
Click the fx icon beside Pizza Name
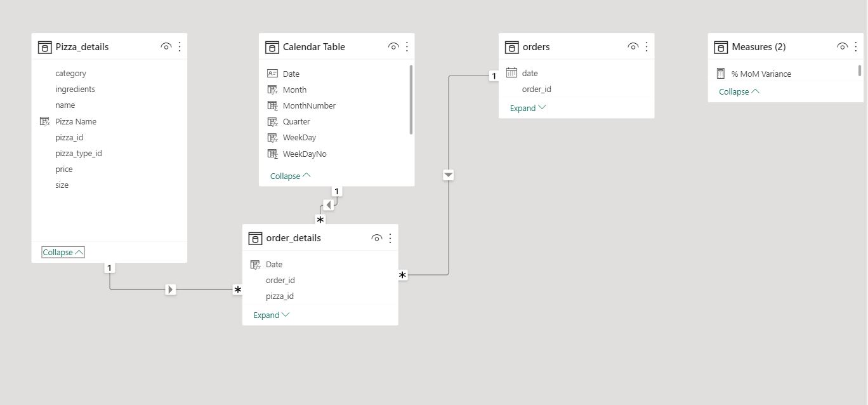point(44,121)
